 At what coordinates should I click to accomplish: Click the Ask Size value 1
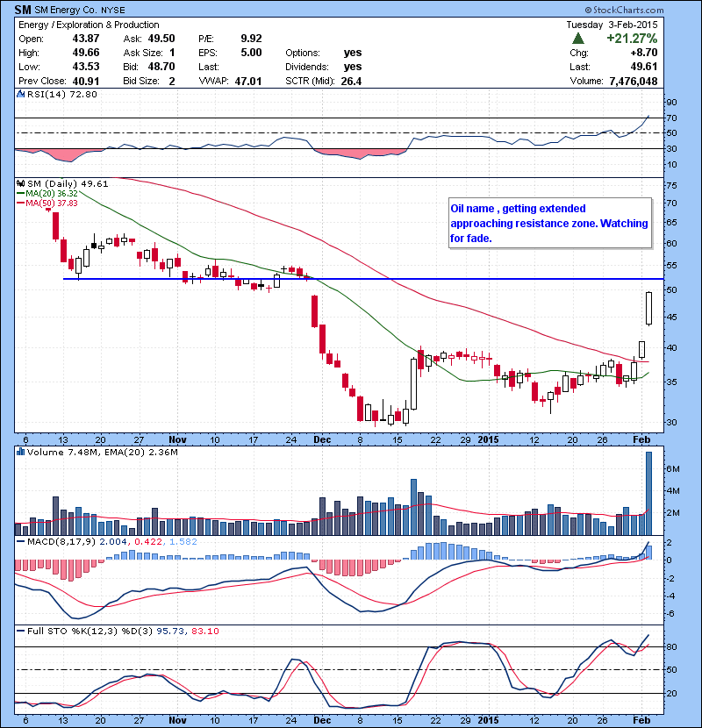pos(172,53)
